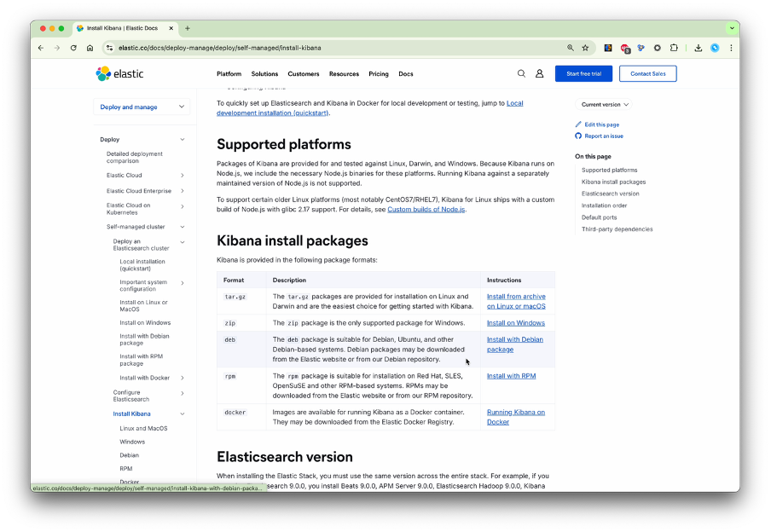Jump to Default ports section

tap(599, 217)
